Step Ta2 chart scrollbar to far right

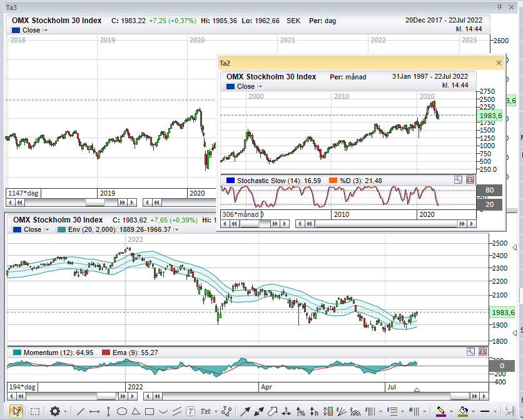pyautogui.click(x=471, y=224)
